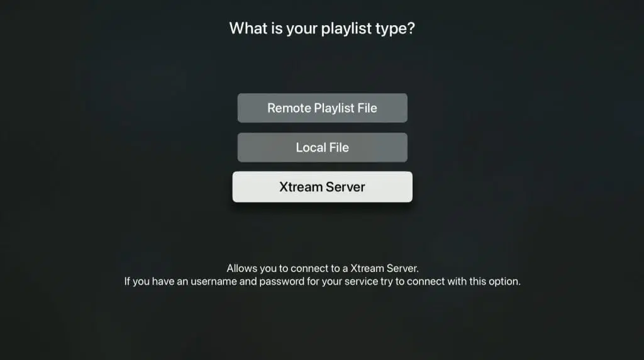Image resolution: width=644 pixels, height=360 pixels.
Task: Tap the gray button labeled Remote Playlist File
Action: (323, 108)
